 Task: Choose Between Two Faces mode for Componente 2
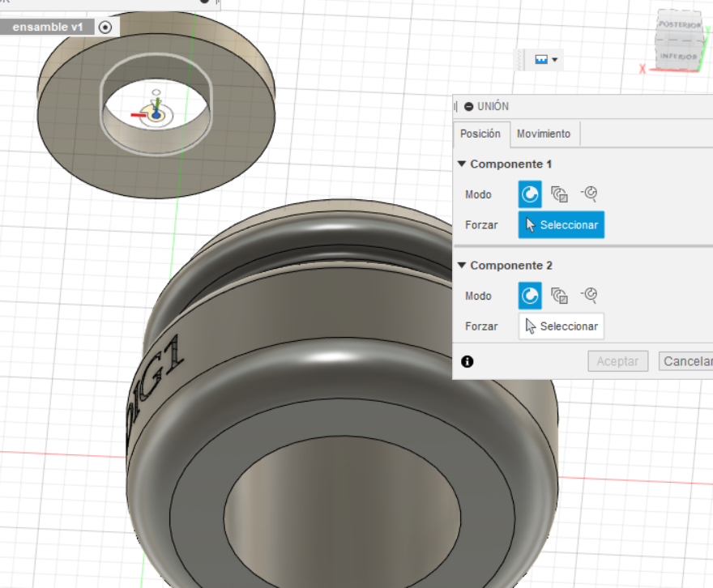click(x=559, y=296)
